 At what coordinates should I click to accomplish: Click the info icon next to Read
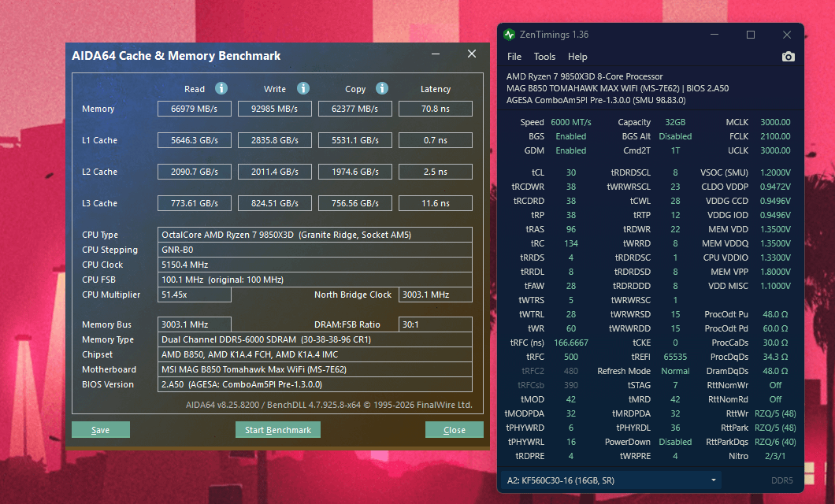(x=221, y=88)
